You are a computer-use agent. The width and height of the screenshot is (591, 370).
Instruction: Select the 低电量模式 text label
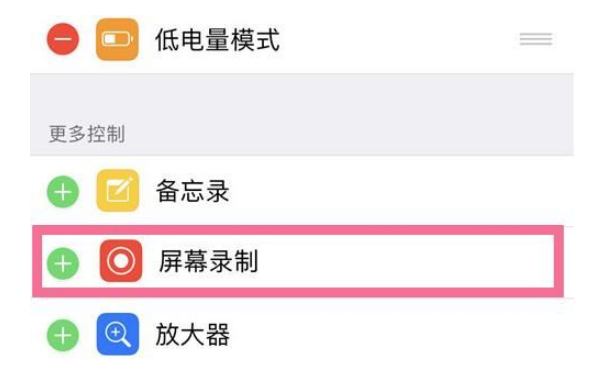point(217,40)
